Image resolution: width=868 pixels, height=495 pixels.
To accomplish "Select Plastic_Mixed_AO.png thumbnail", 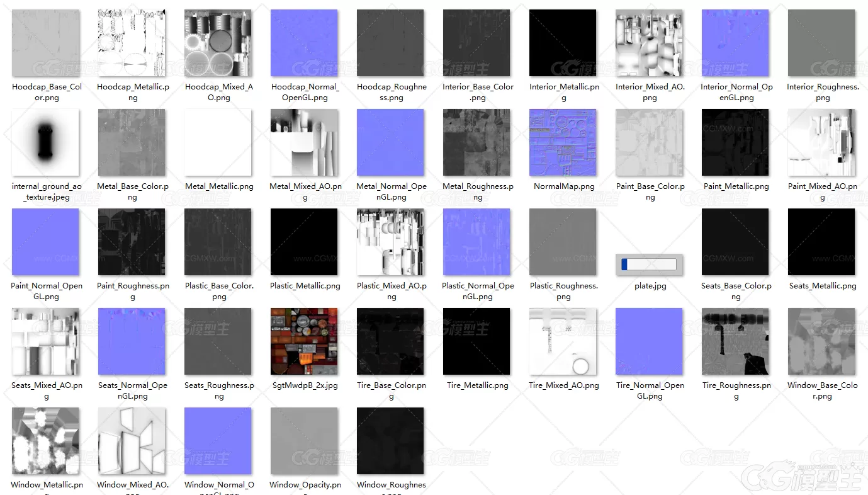I will 390,242.
